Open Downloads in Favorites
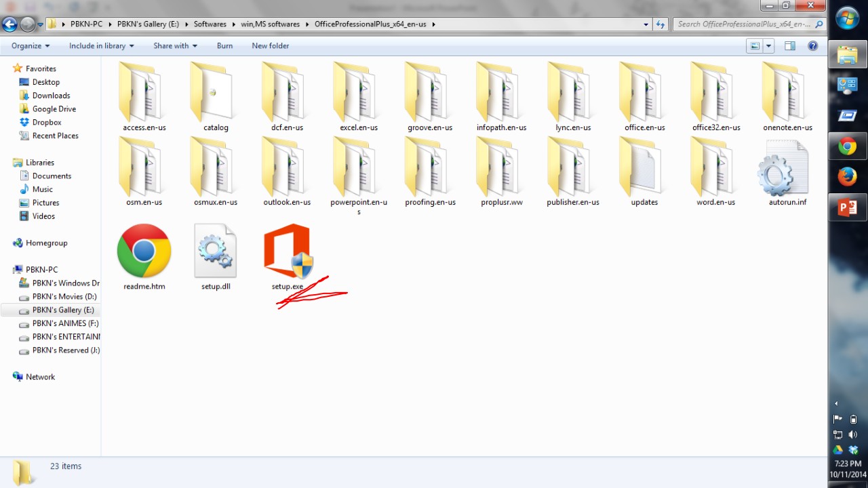Viewport: 868px width, 488px height. click(51, 96)
